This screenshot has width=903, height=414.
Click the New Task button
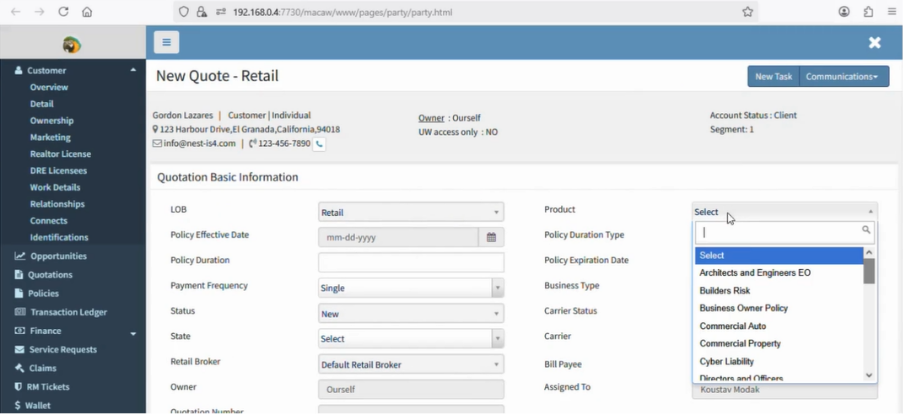pos(773,77)
